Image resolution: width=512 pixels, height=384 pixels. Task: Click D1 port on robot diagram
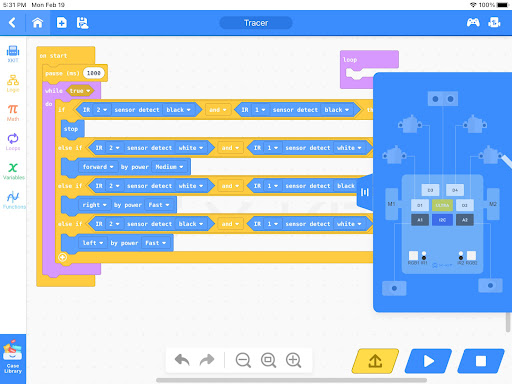tap(420, 205)
